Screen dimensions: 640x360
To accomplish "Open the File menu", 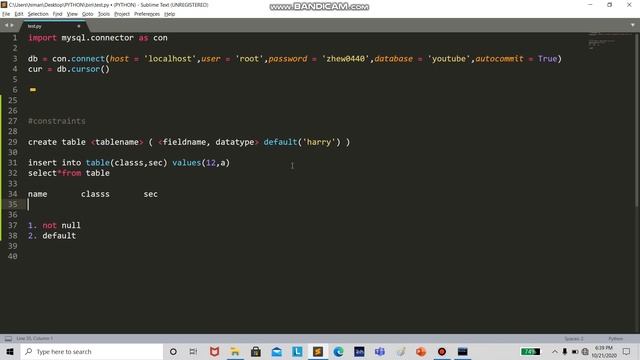I will click(6, 14).
